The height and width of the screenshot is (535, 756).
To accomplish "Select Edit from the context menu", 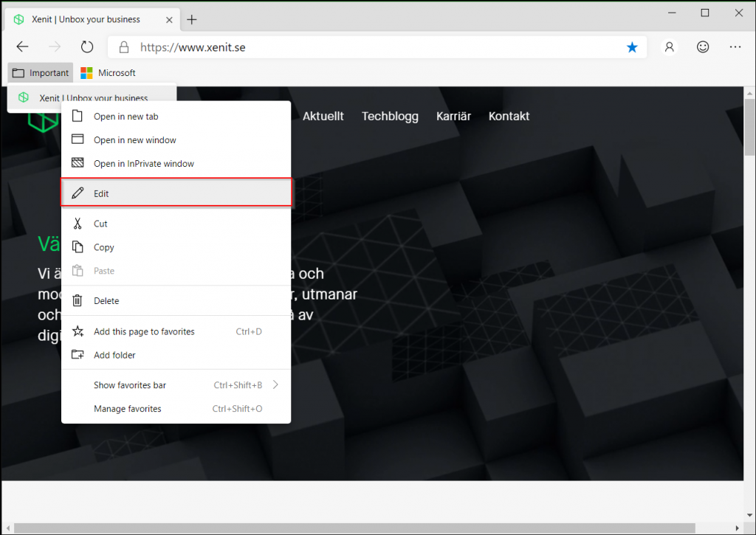I will [101, 193].
